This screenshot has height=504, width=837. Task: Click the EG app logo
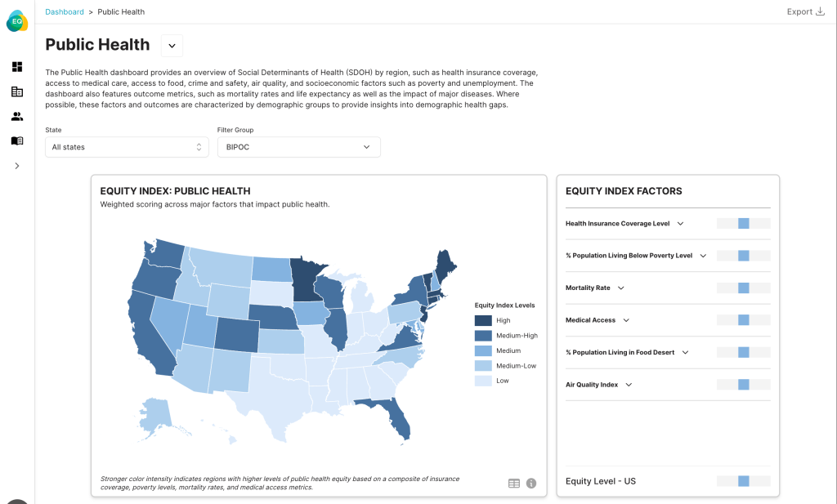click(16, 21)
